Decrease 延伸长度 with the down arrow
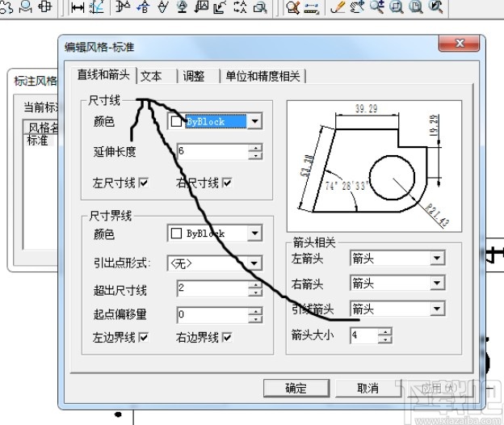 255,156
